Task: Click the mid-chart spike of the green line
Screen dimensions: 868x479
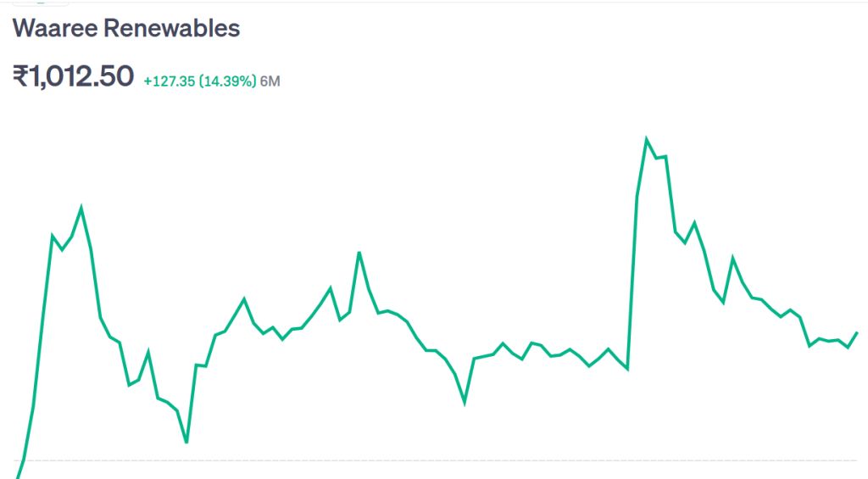Action: pyautogui.click(x=359, y=253)
